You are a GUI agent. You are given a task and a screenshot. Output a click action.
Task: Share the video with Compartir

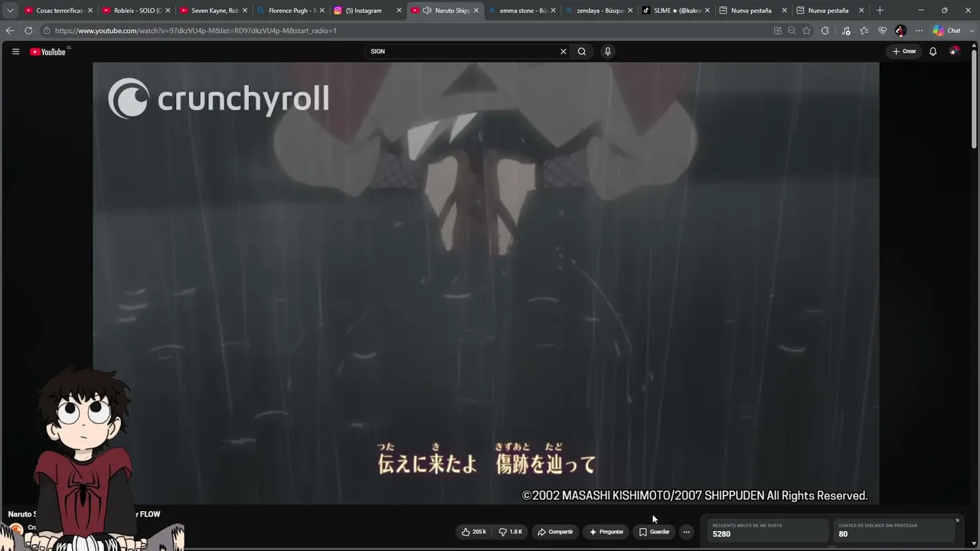pos(555,532)
